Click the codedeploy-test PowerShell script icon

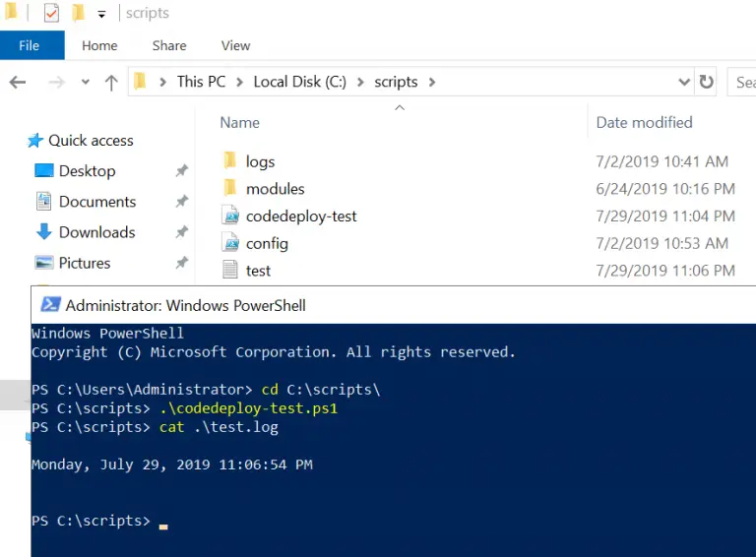click(231, 216)
